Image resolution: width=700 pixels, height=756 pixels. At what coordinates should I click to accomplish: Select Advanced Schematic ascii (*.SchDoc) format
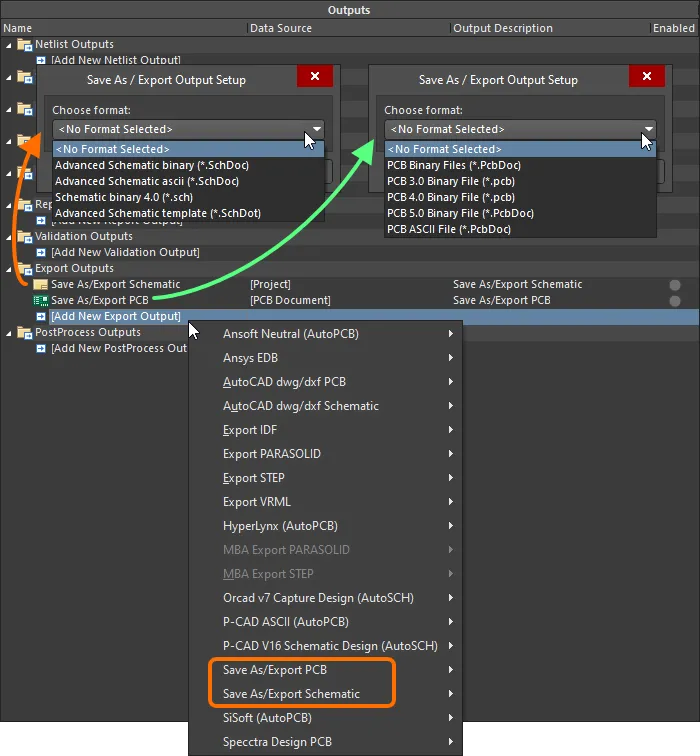coord(188,181)
